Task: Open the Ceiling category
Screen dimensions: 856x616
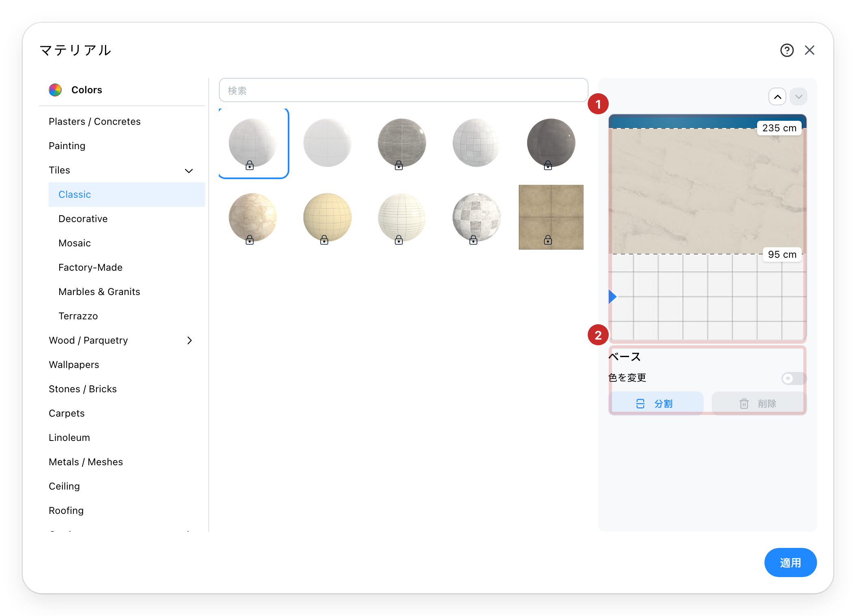Action: tap(64, 486)
